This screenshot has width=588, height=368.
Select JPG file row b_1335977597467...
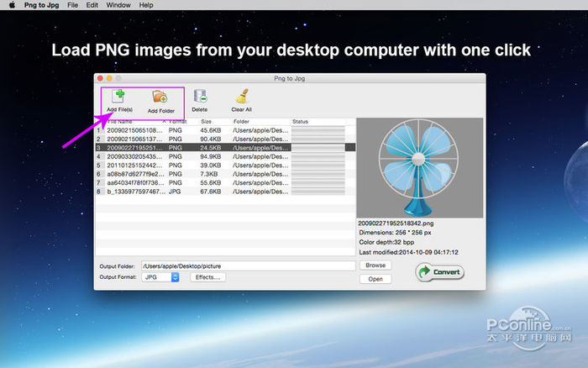point(225,192)
